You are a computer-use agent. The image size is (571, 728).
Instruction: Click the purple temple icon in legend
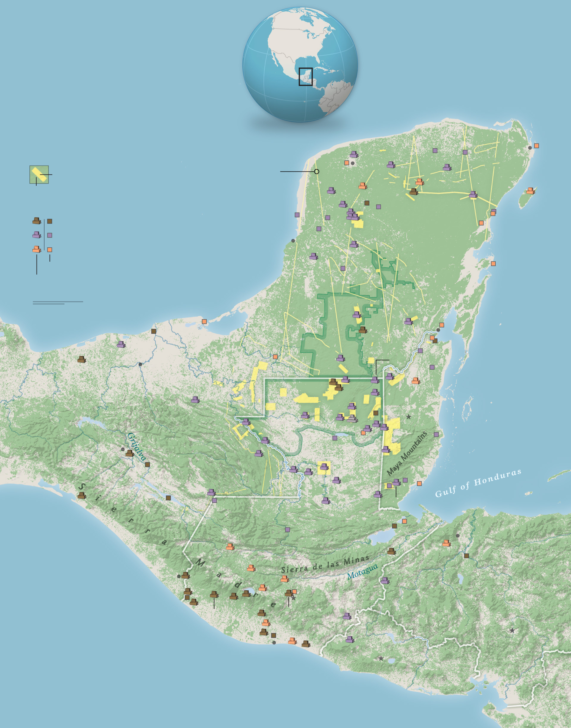37,235
